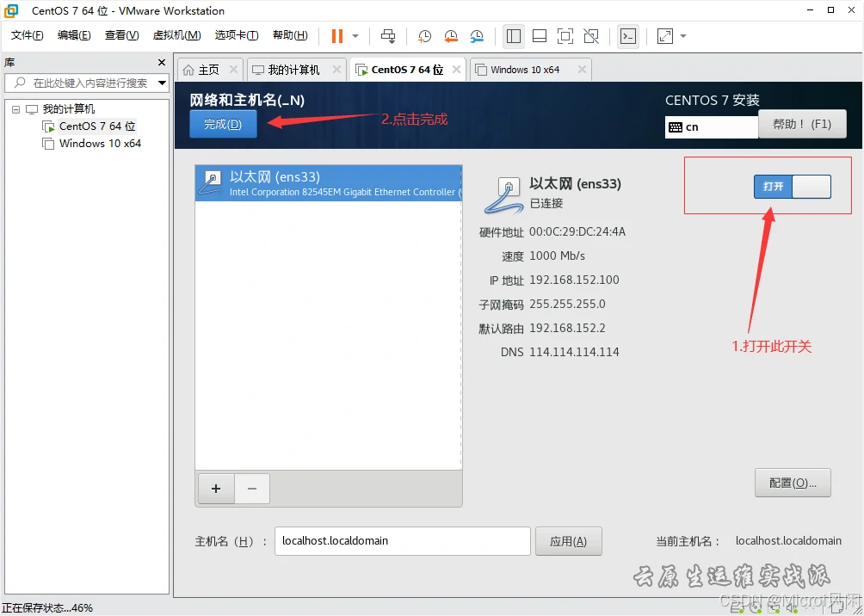Viewport: 864px width, 616px height.
Task: Send Ctrl+Alt+Del to the virtual machine
Action: coord(388,36)
